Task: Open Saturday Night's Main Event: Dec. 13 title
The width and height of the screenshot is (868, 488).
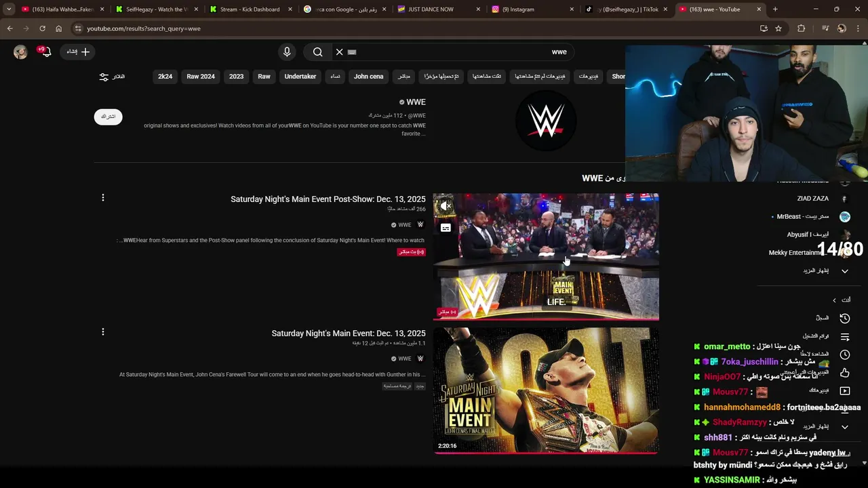Action: 349,333
